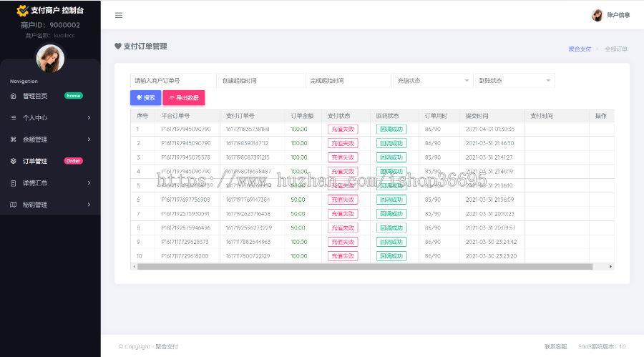Click the home icon beside 管理首页
Image resolution: width=644 pixels, height=357 pixels.
click(x=13, y=96)
